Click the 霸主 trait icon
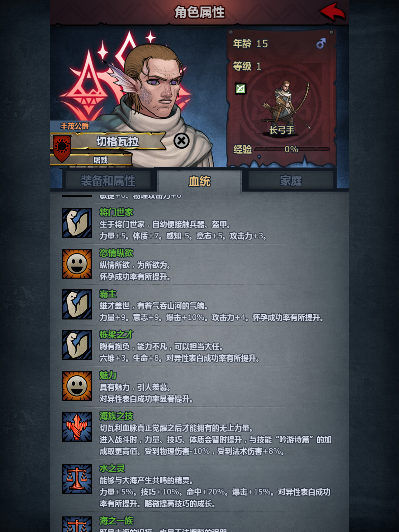The height and width of the screenshot is (532, 399). click(77, 304)
